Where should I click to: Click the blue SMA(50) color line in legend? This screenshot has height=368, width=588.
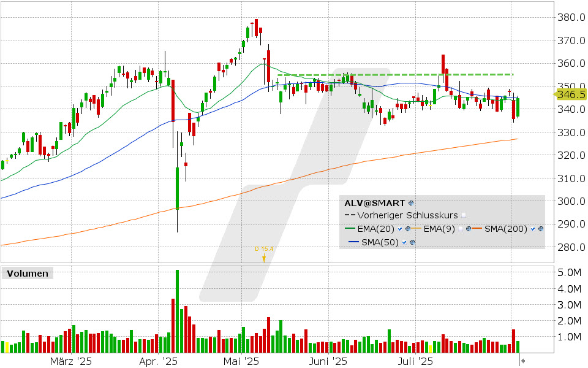click(354, 242)
